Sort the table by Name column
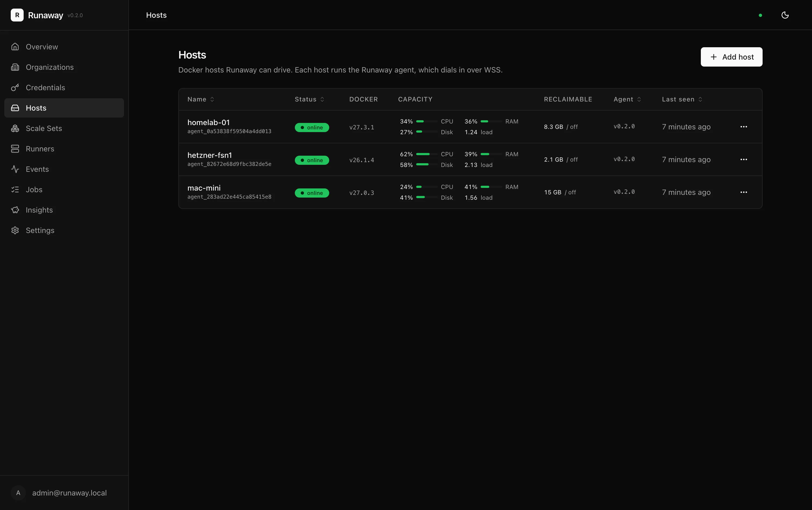This screenshot has width=812, height=510. (201, 99)
